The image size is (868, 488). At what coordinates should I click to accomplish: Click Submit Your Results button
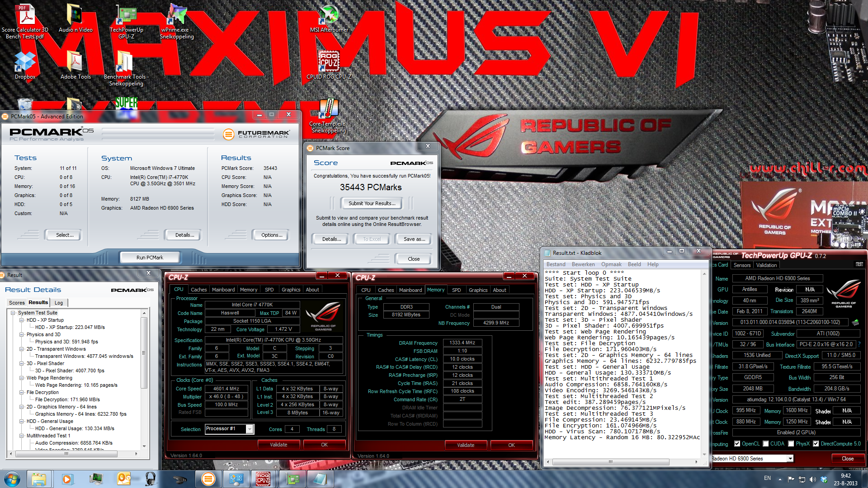372,203
